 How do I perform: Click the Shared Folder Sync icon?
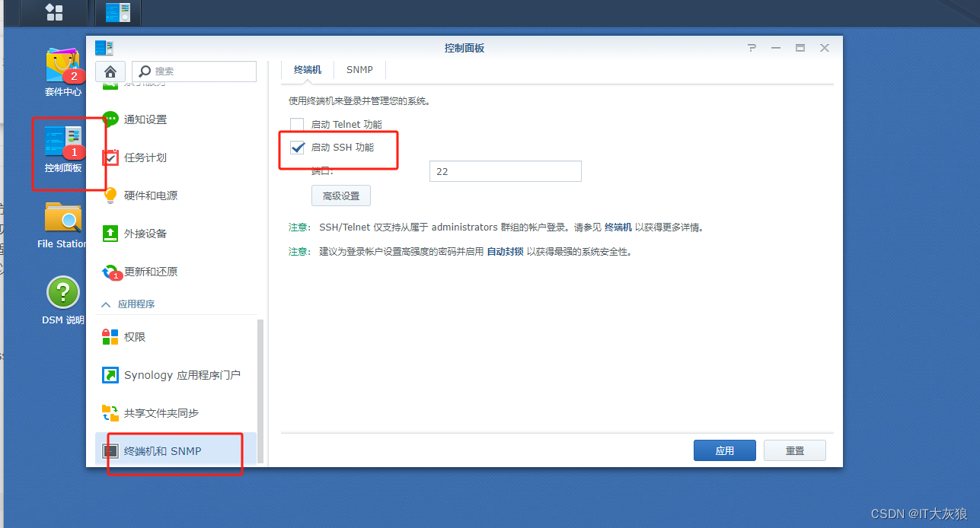point(110,413)
